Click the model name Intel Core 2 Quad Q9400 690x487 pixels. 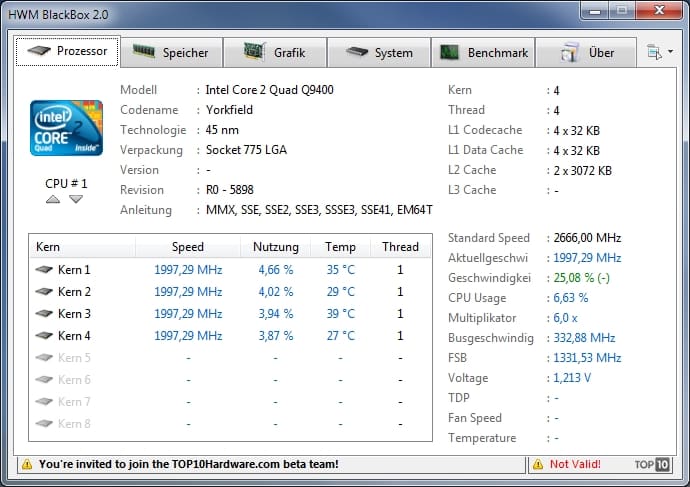point(269,90)
